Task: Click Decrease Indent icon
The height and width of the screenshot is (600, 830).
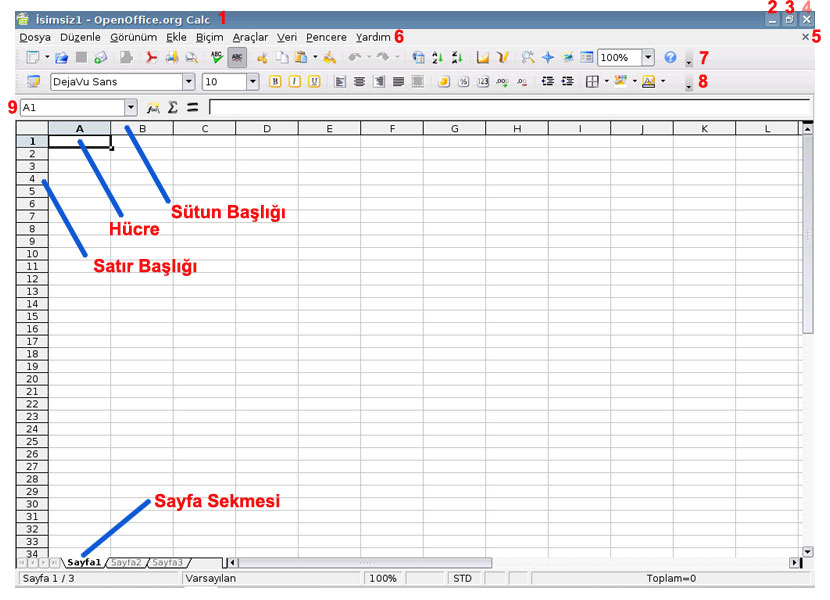Action: click(x=548, y=82)
